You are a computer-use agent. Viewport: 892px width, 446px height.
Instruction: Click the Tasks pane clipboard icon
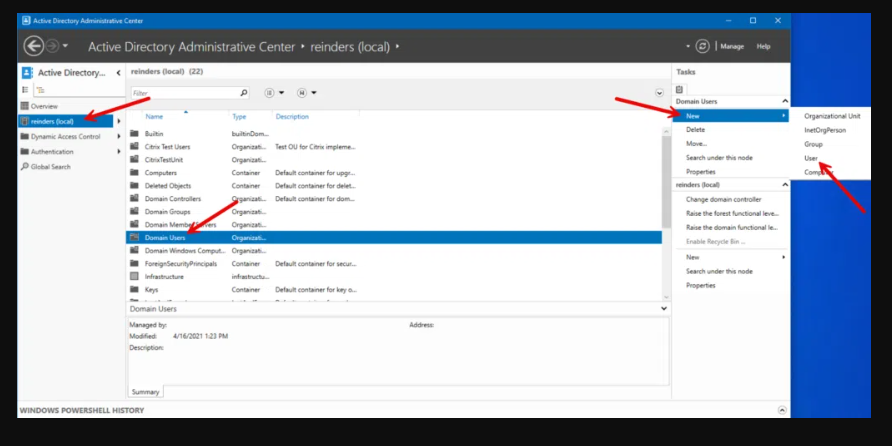[x=680, y=89]
